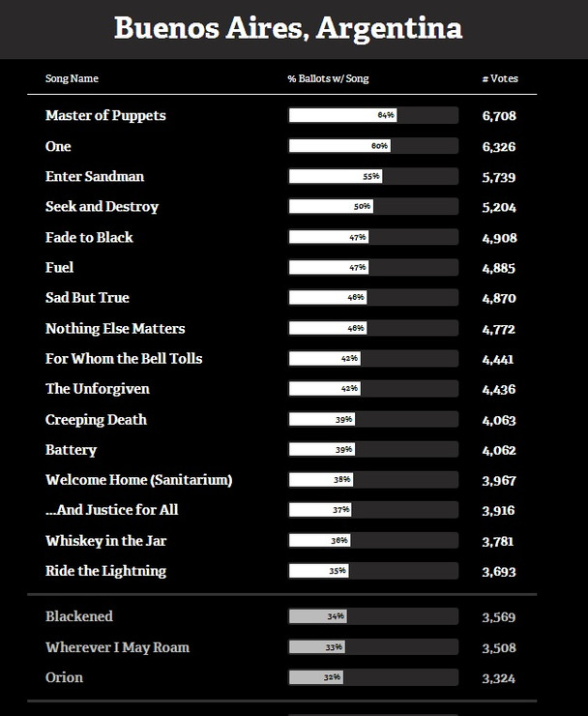Select the greyed-out Blackened song

79,616
